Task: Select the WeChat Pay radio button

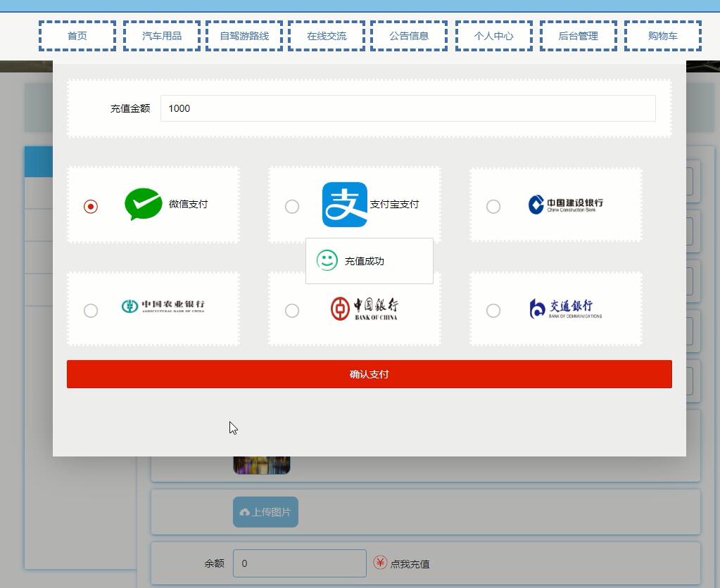Action: click(91, 207)
